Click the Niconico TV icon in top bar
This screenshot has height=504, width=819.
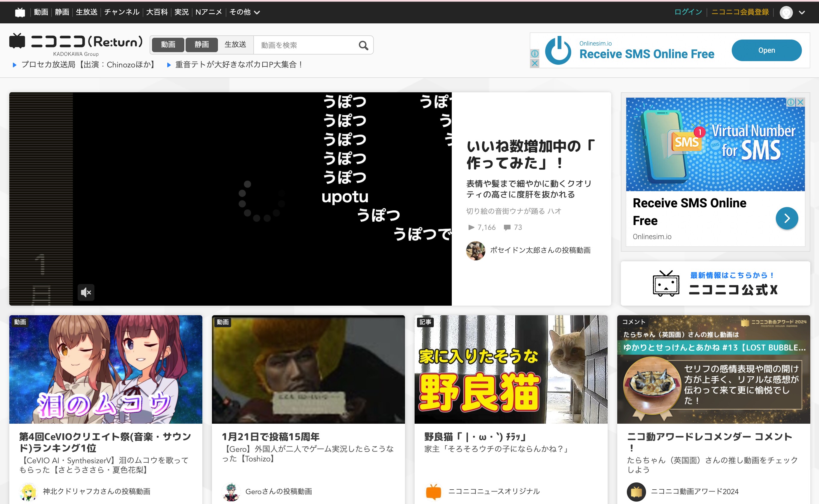(20, 12)
